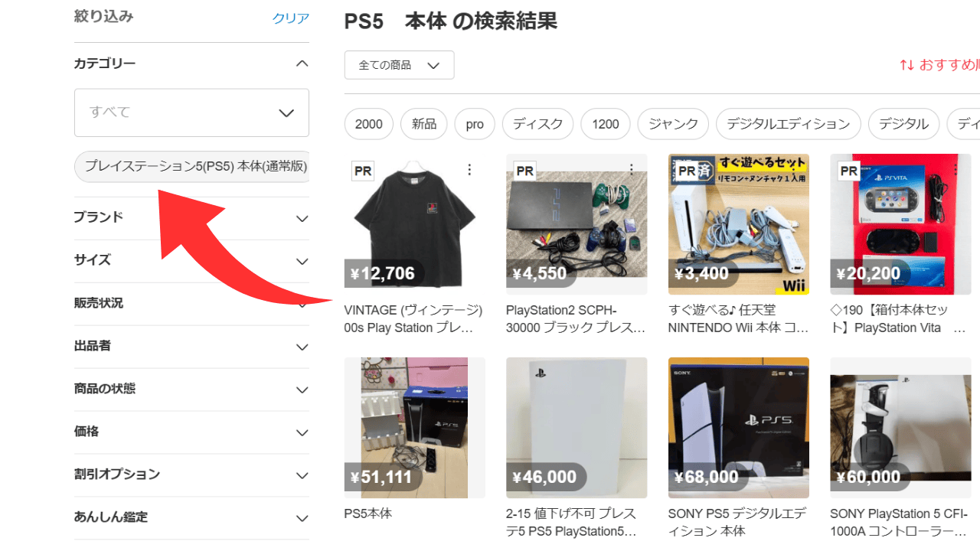Image resolution: width=980 pixels, height=551 pixels.
Task: Open the ¥51,111 PS5本体 listing thumbnail
Action: point(414,428)
